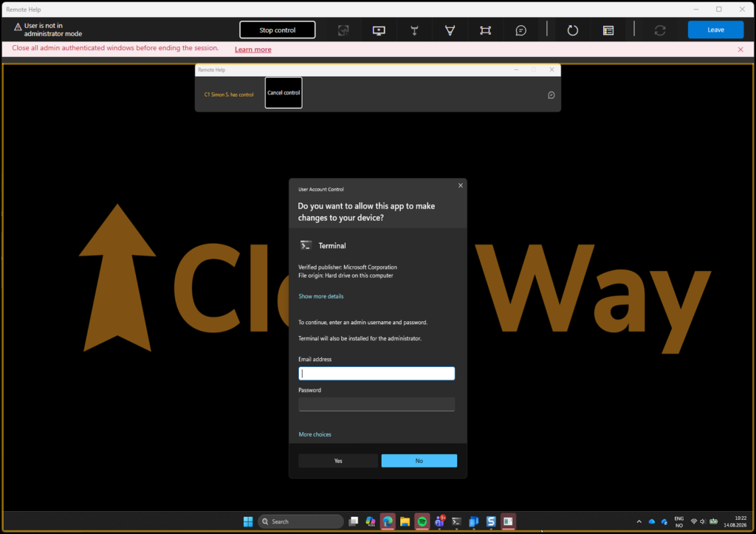Open File Explorer from taskbar
Screen dimensions: 756x534
pos(405,521)
